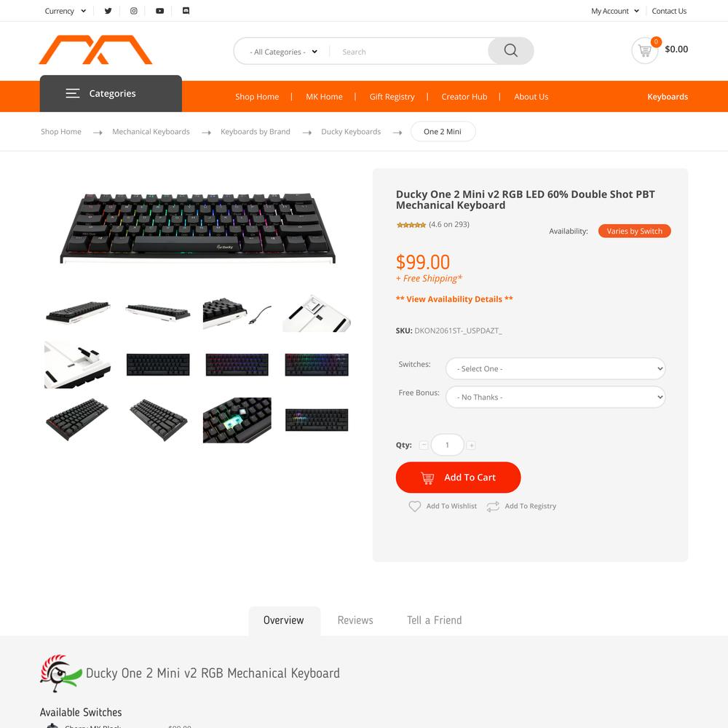This screenshot has width=728, height=728.
Task: Open View Availability Details link
Action: pyautogui.click(x=454, y=299)
